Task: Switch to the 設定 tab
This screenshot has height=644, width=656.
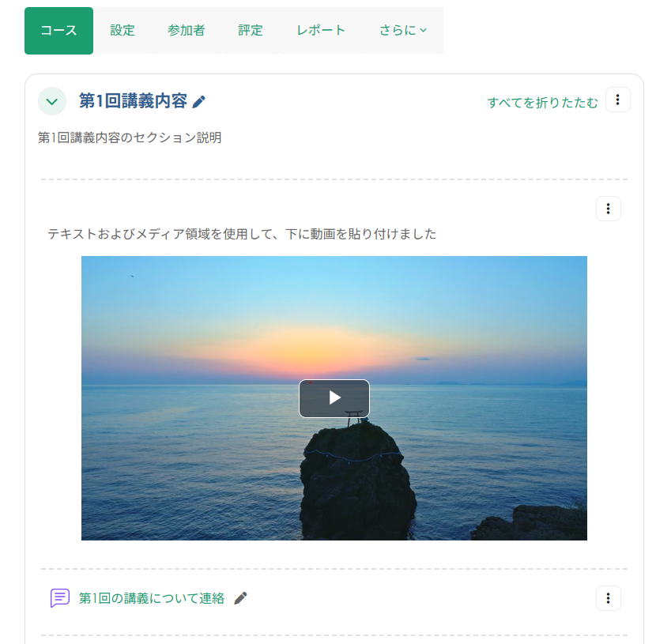Action: (123, 31)
